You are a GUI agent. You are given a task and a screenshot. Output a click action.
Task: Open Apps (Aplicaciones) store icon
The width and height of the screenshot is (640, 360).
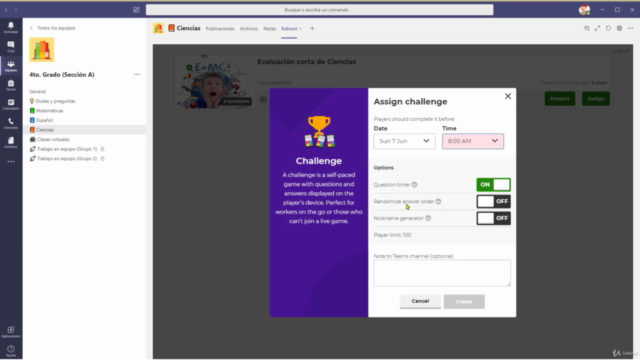(11, 331)
